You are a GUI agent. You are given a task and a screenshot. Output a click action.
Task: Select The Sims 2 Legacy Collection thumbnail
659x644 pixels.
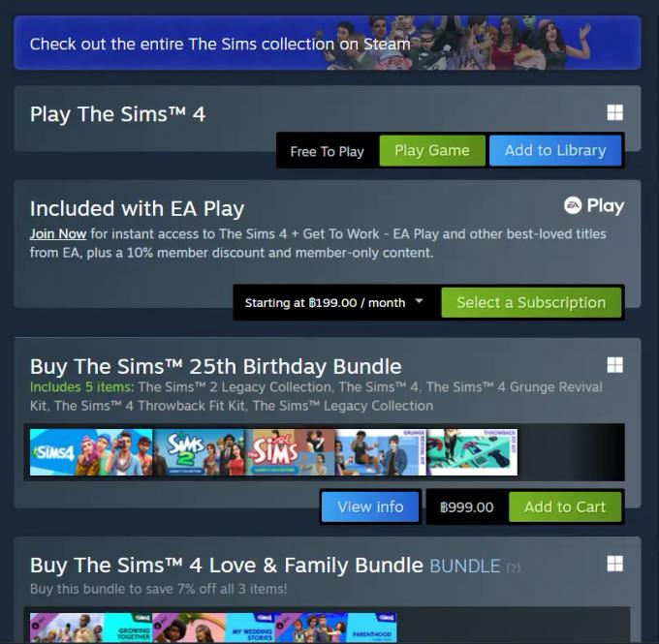click(199, 452)
